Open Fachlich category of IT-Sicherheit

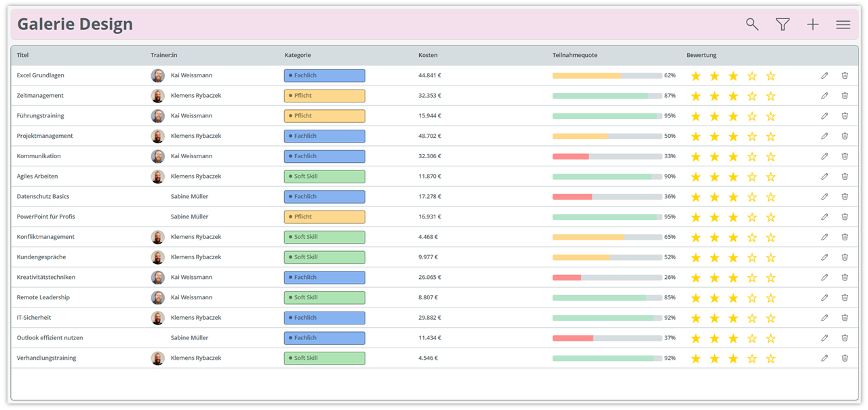(x=324, y=318)
